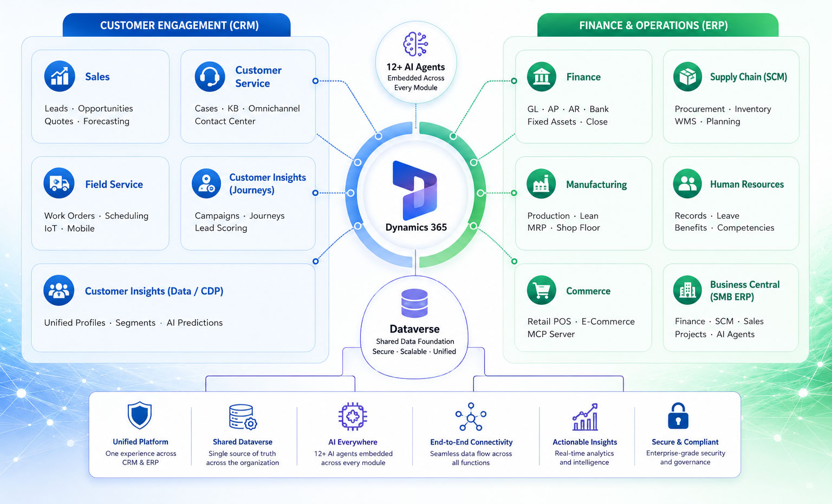832x504 pixels.
Task: Click the 'Dataverse' title text
Action: [414, 329]
